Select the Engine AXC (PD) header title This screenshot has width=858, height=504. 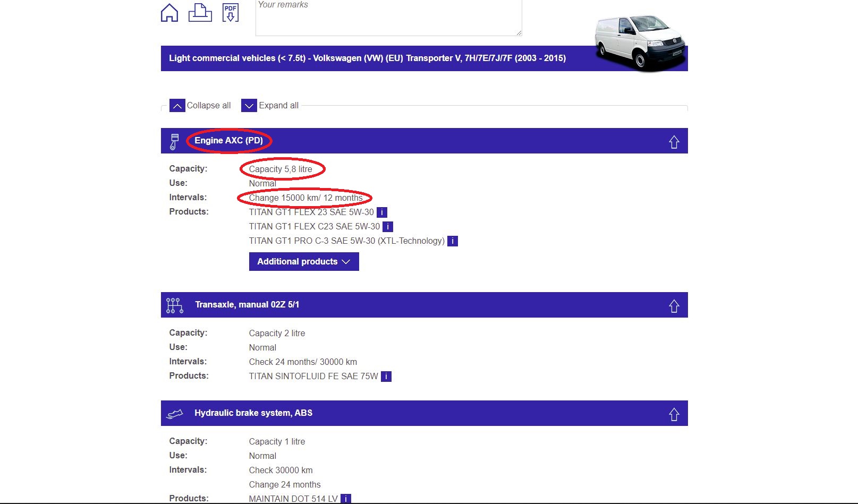click(228, 140)
